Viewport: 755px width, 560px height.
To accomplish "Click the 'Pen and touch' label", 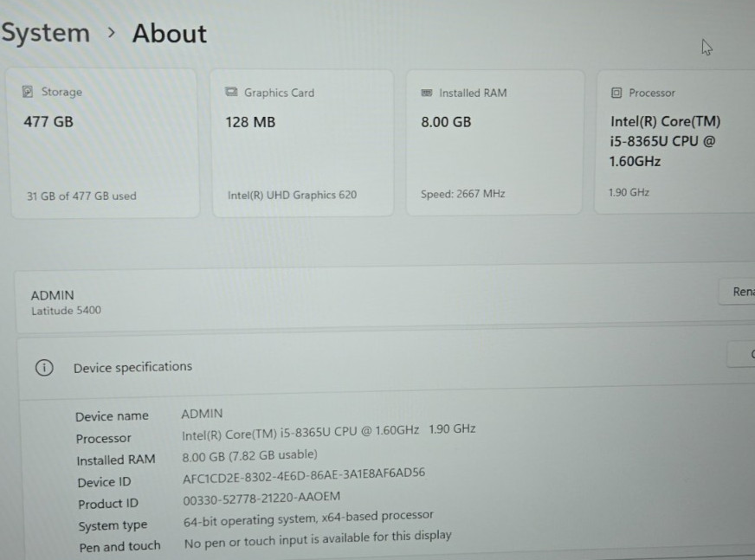I will click(x=119, y=547).
